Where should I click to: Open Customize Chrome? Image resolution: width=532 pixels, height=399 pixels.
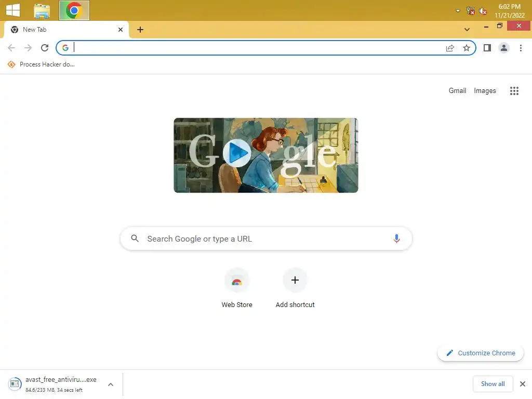(481, 353)
